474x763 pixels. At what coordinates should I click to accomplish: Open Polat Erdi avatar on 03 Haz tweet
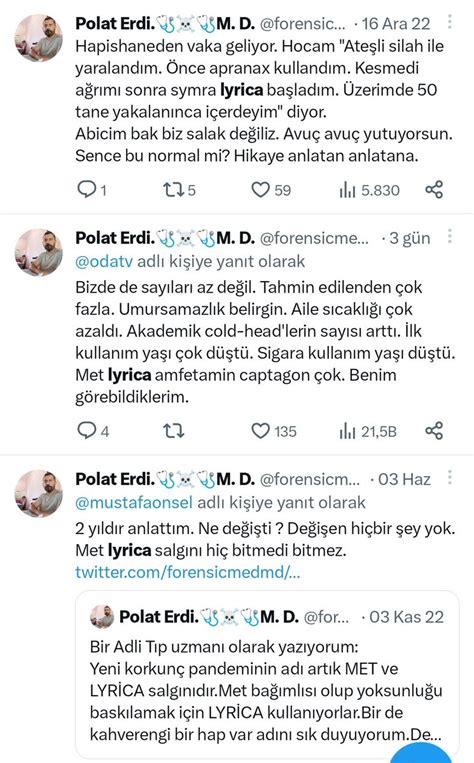coord(39,493)
